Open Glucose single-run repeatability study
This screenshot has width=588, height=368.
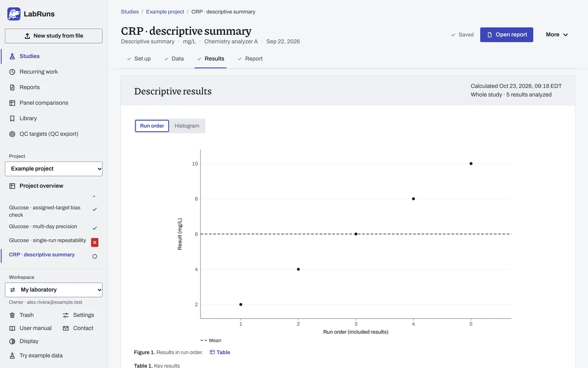point(47,240)
